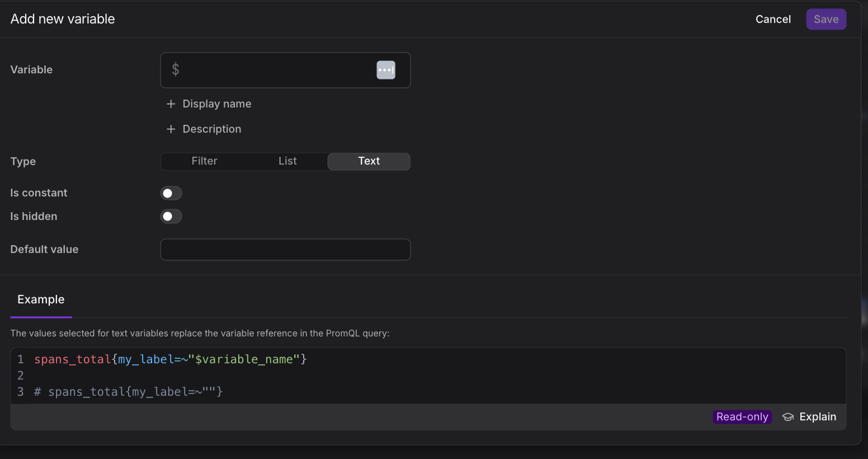The height and width of the screenshot is (459, 868).
Task: Select the List variable type
Action: 287,161
